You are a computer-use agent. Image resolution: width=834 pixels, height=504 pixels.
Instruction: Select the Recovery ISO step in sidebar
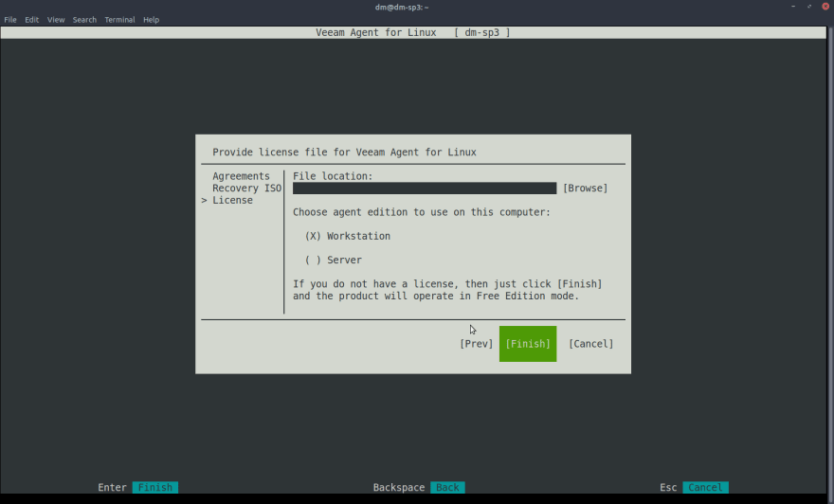pyautogui.click(x=246, y=189)
